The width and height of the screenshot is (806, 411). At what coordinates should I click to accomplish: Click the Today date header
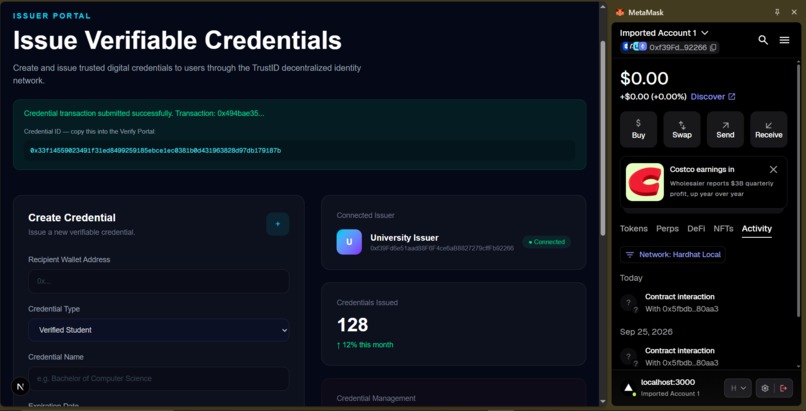pyautogui.click(x=631, y=278)
